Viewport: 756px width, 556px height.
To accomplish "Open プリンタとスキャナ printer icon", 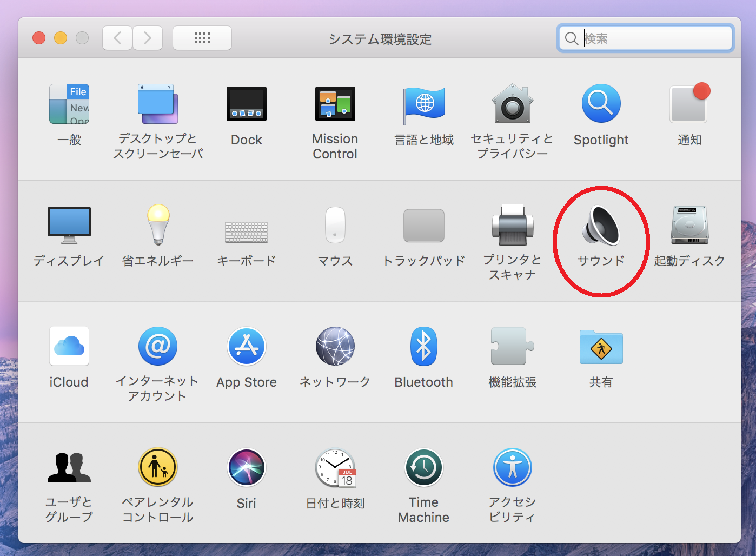I will [x=513, y=224].
